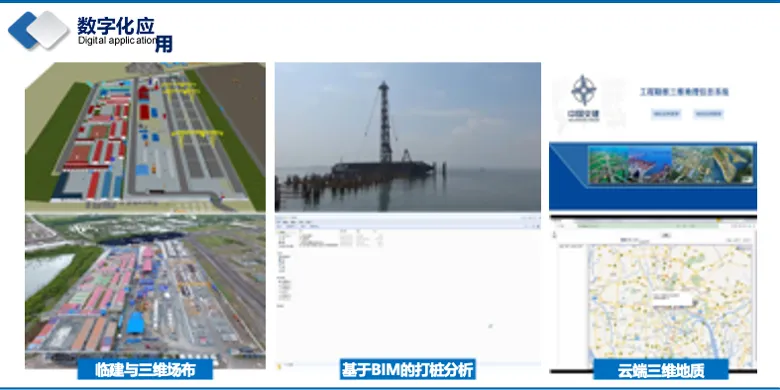Open the 3D site layout model image
The image size is (780, 390).
click(x=145, y=137)
